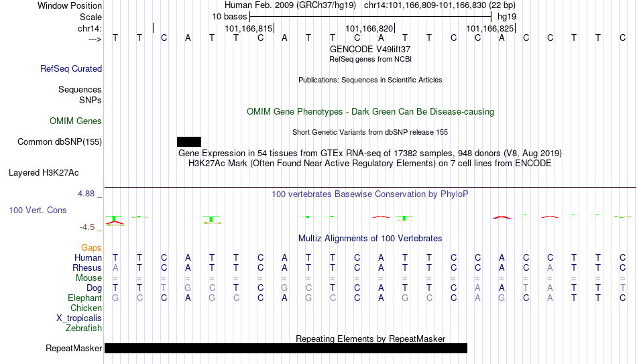Click the Human Feb. 2009 (GRCh37/hg19) header

[290, 5]
